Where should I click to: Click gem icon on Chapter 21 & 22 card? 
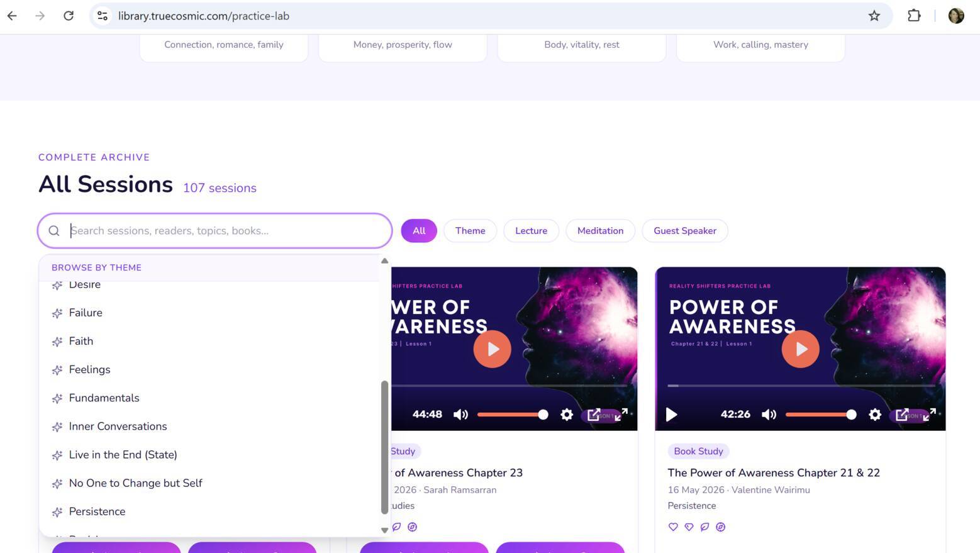click(x=689, y=527)
